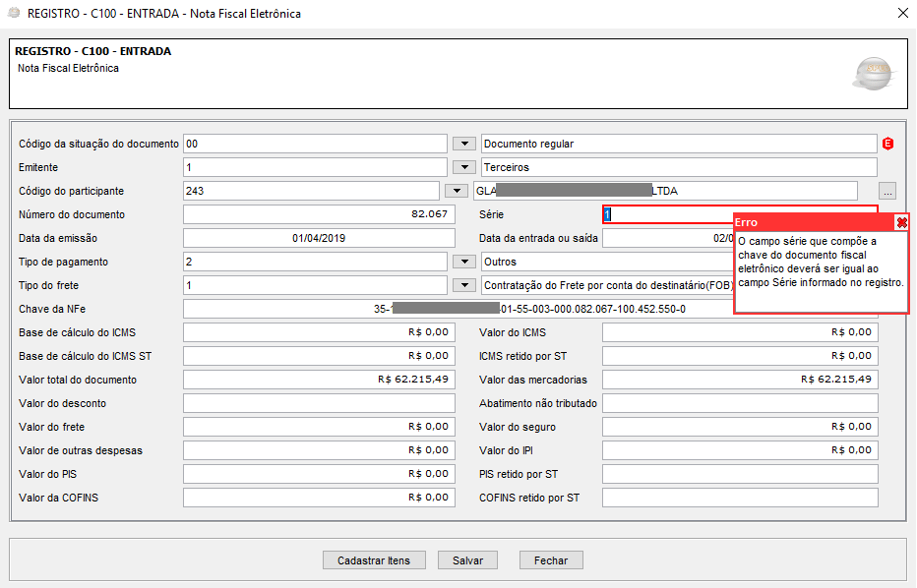The width and height of the screenshot is (917, 588).
Task: Expand Código da situação do documento dropdown
Action: click(x=463, y=145)
